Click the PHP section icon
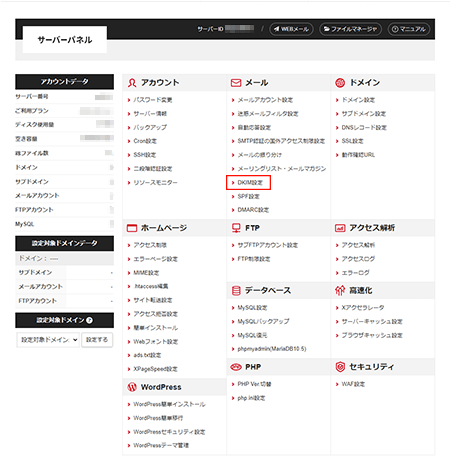 click(236, 367)
